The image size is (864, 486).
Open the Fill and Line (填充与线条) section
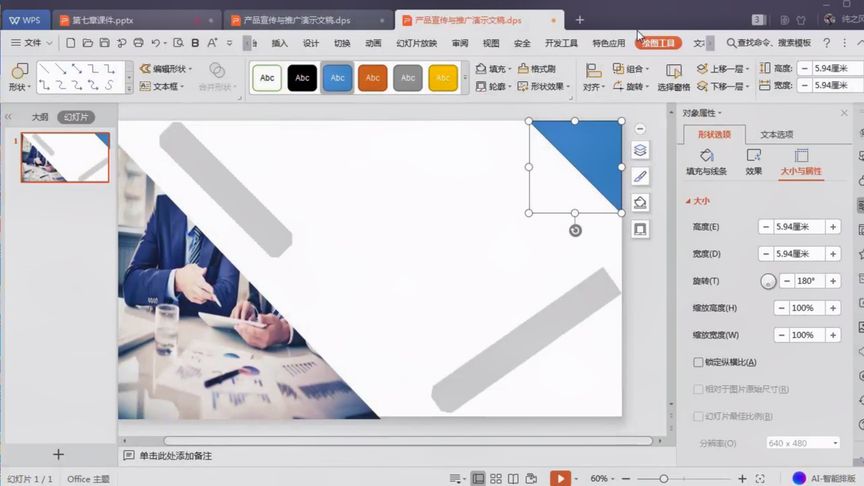pyautogui.click(x=706, y=163)
